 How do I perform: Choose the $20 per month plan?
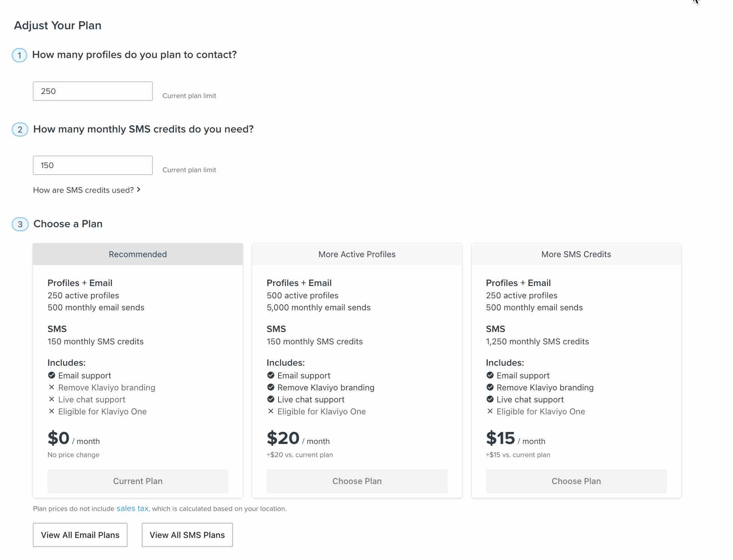point(357,481)
